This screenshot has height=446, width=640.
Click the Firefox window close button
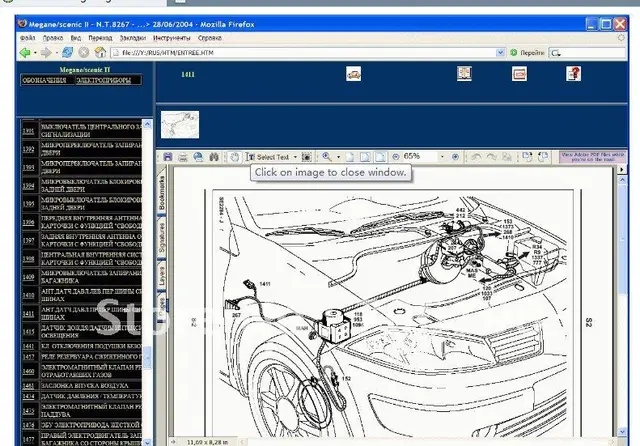point(620,24)
